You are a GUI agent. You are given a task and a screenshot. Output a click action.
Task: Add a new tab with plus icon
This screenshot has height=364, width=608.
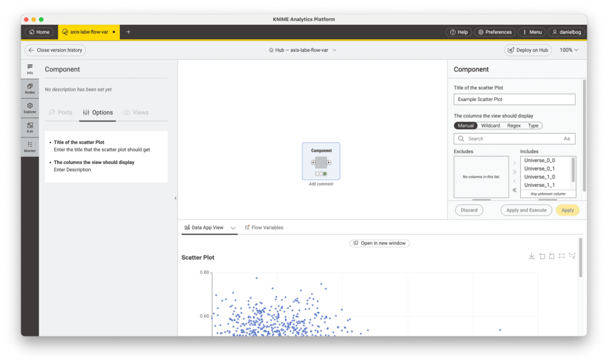[128, 32]
